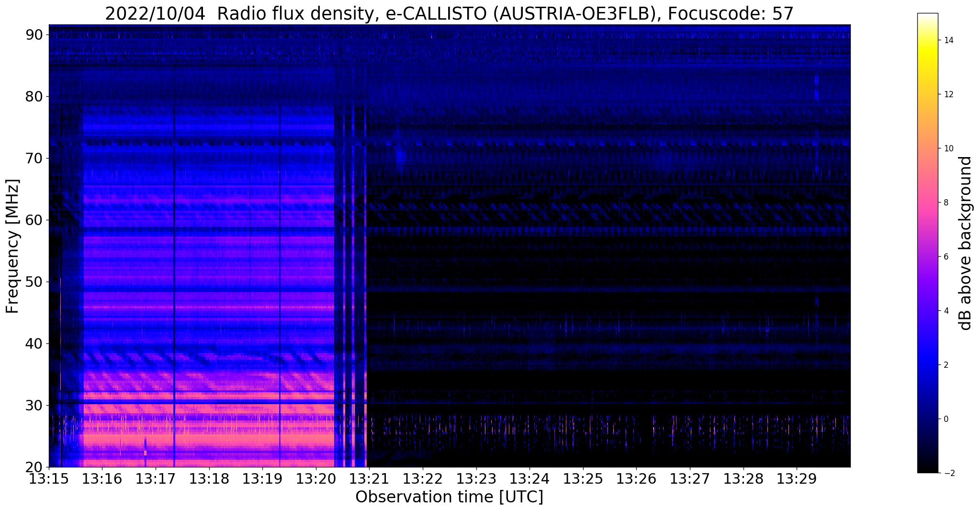Click the colorbar tick value 12
Screen dimensions: 980x511
coord(948,94)
